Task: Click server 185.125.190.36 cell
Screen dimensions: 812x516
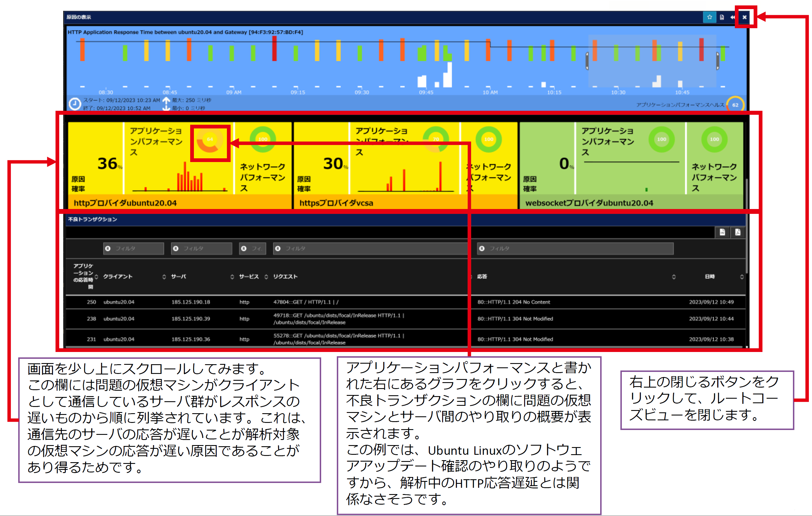Action: [x=191, y=339]
